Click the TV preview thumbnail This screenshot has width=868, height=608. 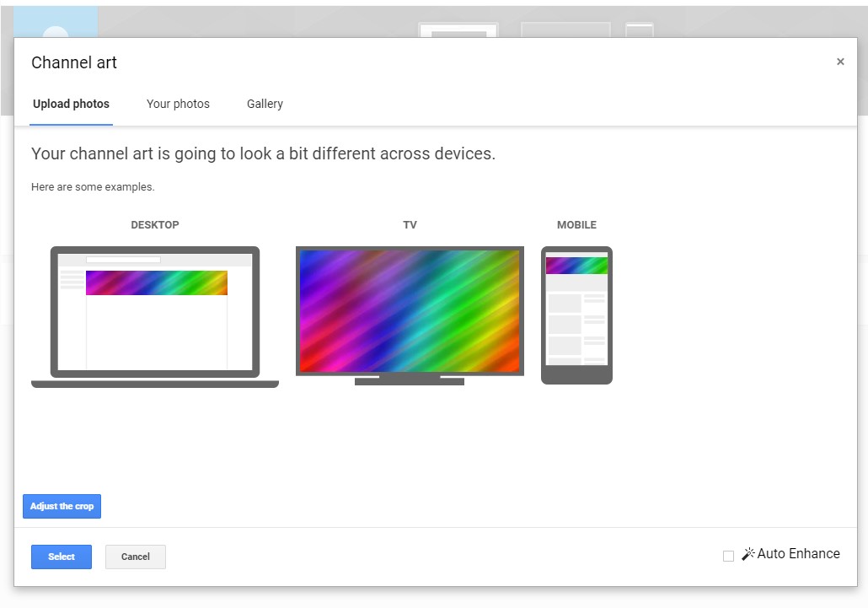[410, 315]
